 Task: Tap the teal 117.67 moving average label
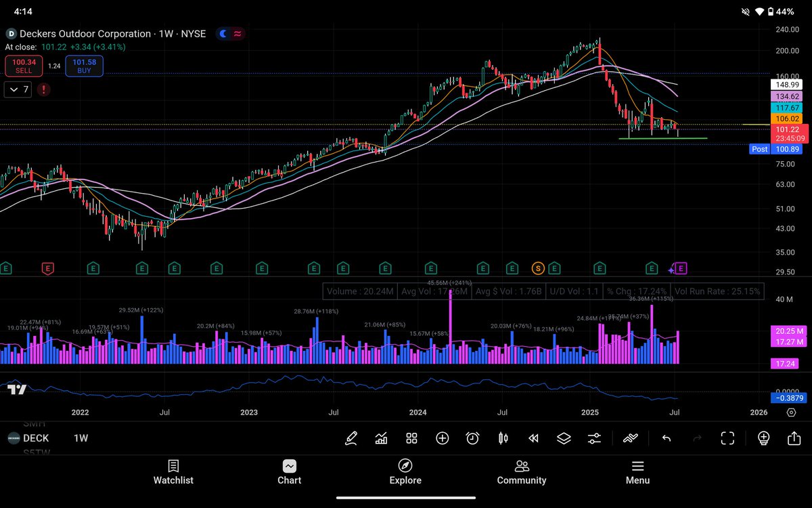[788, 108]
